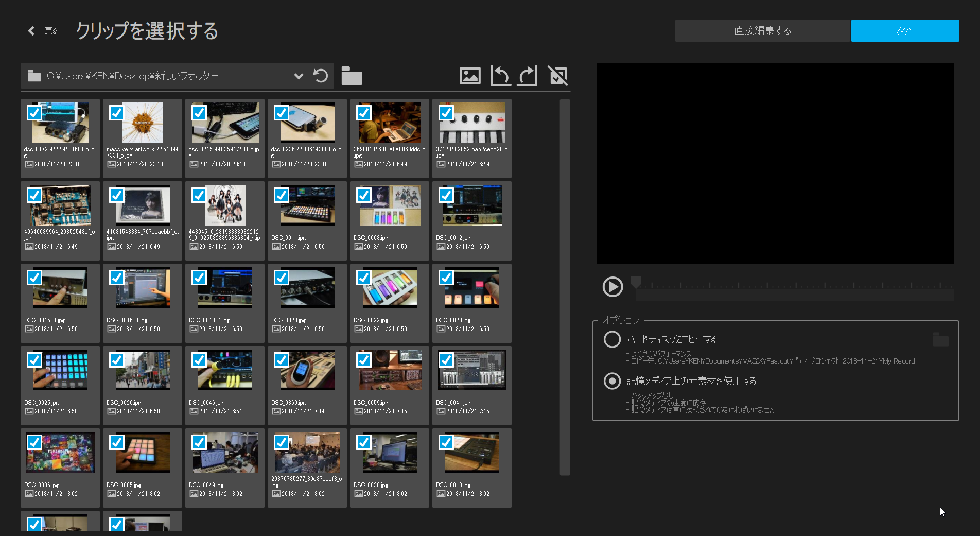Screen dimensions: 980x536
Task: Click the copy destination path text
Action: [x=772, y=361]
